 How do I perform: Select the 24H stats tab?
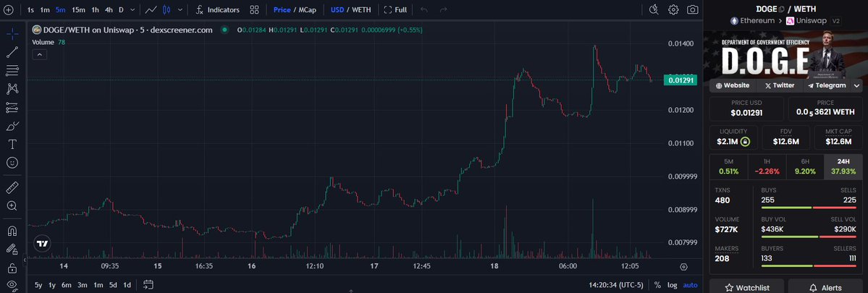[x=843, y=166]
